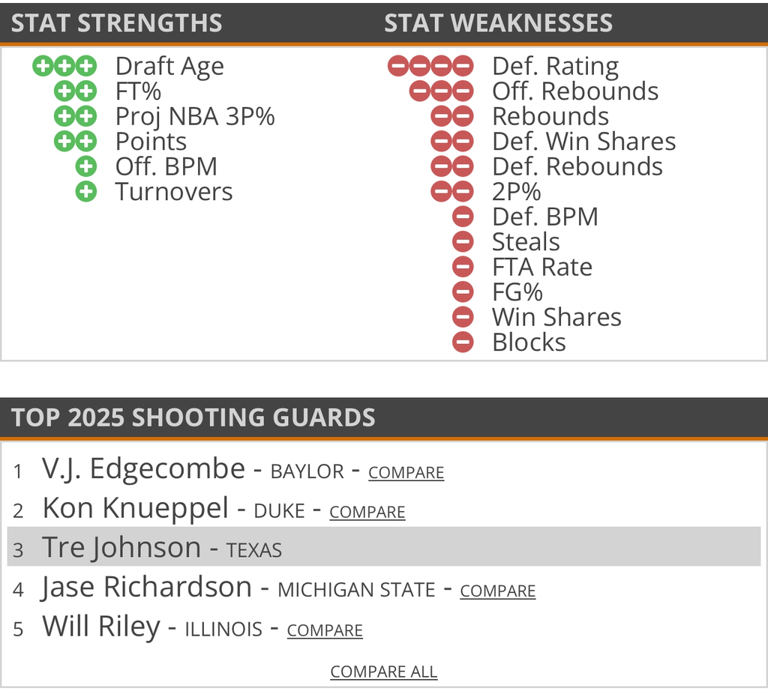768x700 pixels.
Task: Select the Kon Knueppel player name
Action: (x=135, y=509)
